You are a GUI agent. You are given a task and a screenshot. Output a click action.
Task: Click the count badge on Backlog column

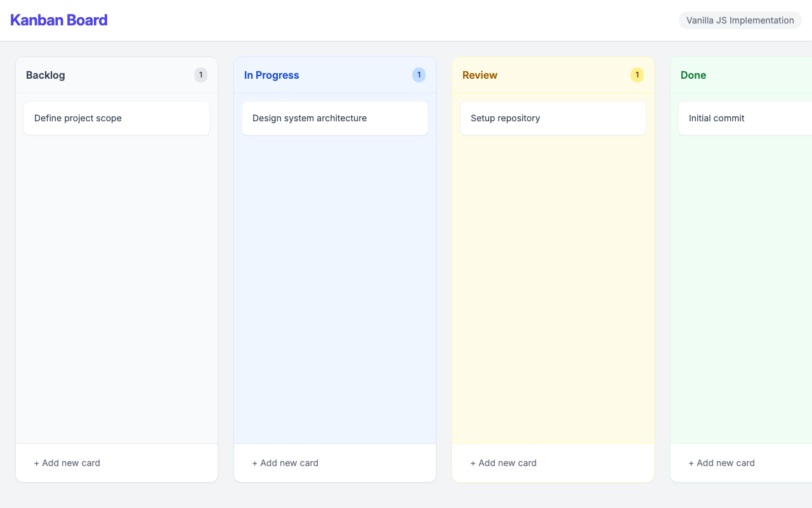200,74
